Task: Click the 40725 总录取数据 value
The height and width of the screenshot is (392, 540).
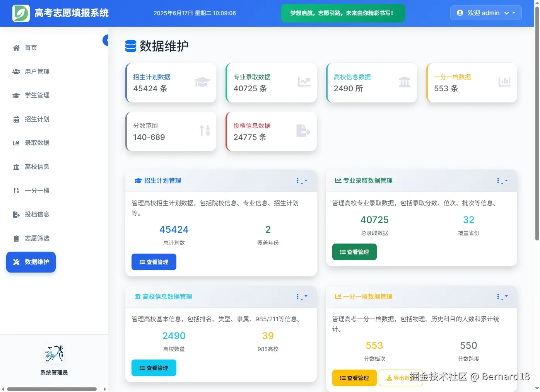Action: point(374,220)
